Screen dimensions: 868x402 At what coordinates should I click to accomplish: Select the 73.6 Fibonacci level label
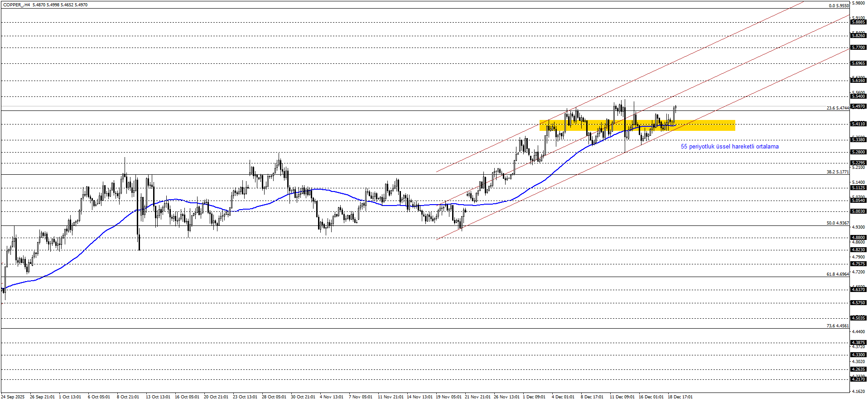[837, 326]
